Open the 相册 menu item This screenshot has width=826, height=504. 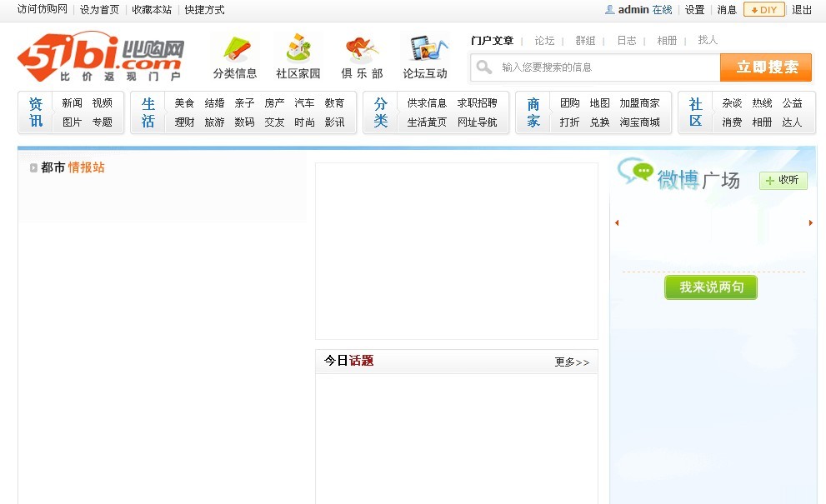[x=667, y=39]
